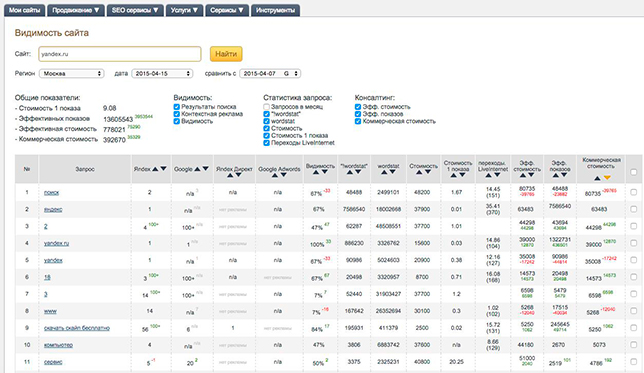The width and height of the screenshot is (644, 373).
Task: Open query link сервис
Action: (x=53, y=362)
